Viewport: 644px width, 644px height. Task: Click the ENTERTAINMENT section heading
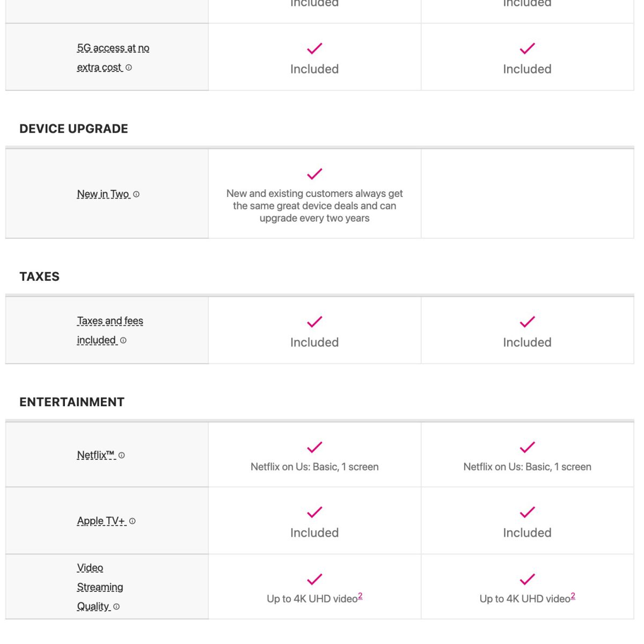coord(72,402)
